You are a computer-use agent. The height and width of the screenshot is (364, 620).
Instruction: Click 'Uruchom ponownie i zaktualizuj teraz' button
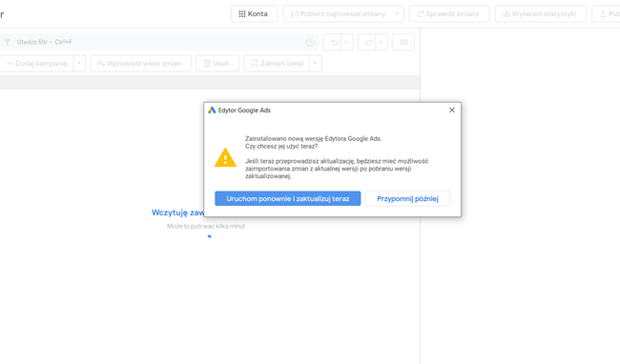[287, 198]
